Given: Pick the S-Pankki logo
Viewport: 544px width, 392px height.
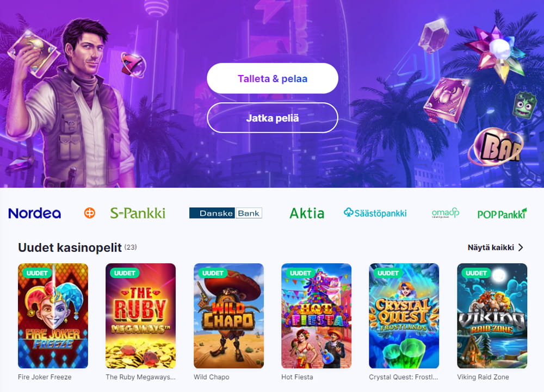Looking at the screenshot, I should tap(138, 213).
